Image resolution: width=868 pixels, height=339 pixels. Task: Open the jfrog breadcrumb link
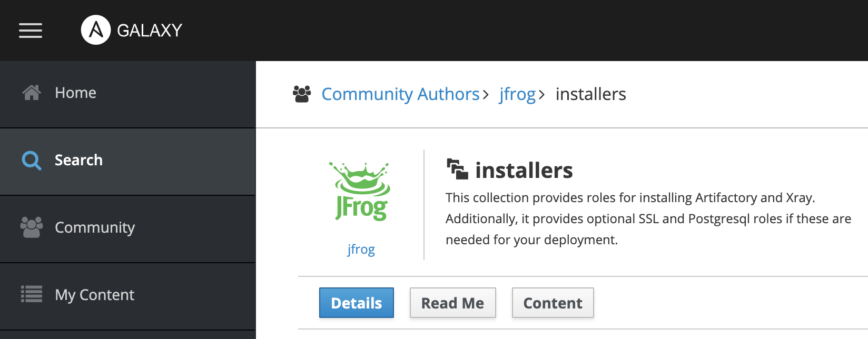tap(518, 94)
